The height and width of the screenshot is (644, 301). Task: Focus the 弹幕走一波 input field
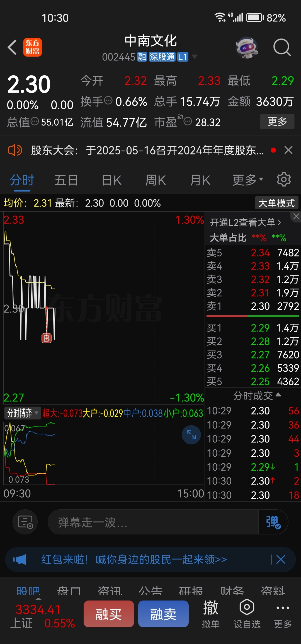pyautogui.click(x=153, y=522)
